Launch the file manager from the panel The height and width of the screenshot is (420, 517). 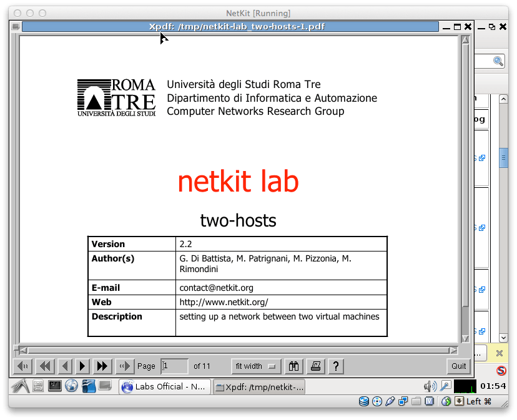tap(38, 386)
